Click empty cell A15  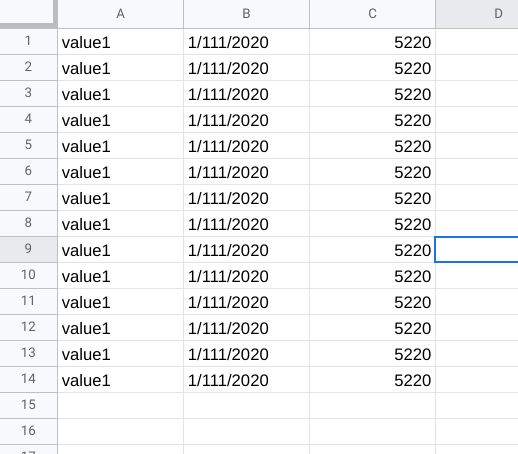120,406
